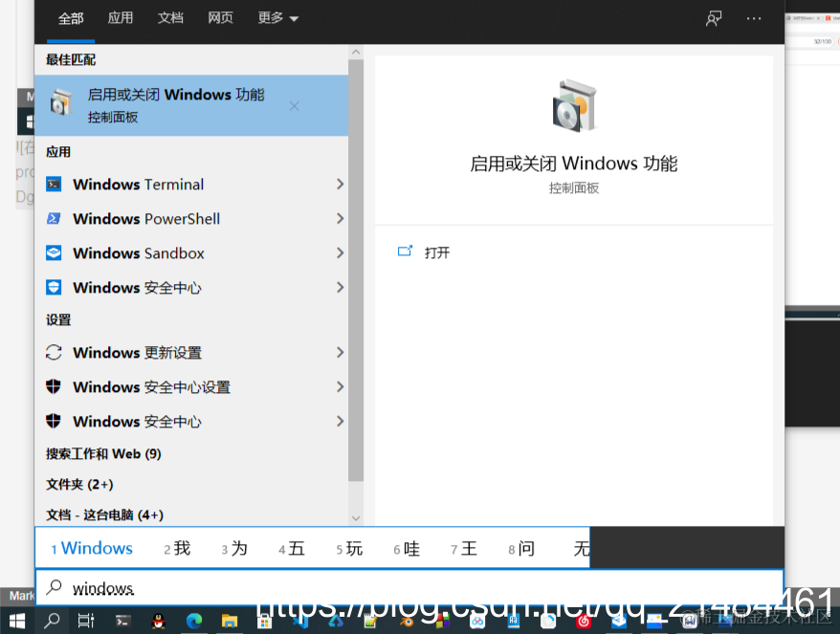Viewport: 840px width, 634px height.
Task: Click the control panel icon in preview pane
Action: click(574, 103)
